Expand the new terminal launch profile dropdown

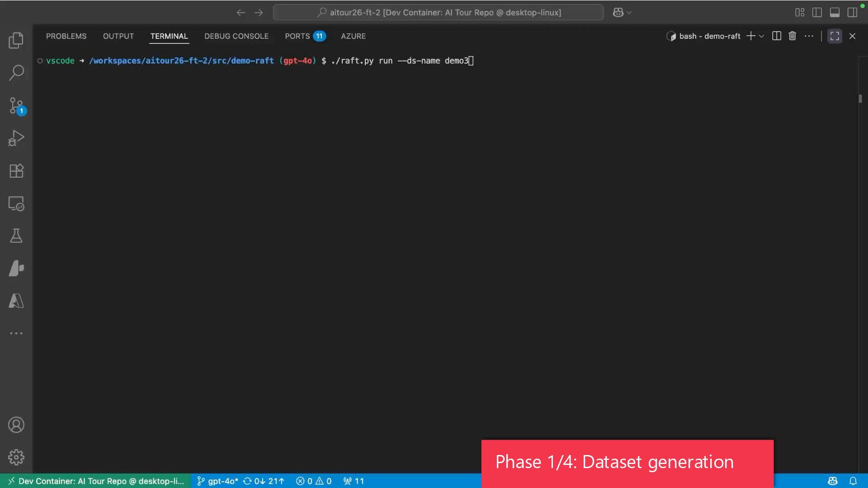coord(762,36)
